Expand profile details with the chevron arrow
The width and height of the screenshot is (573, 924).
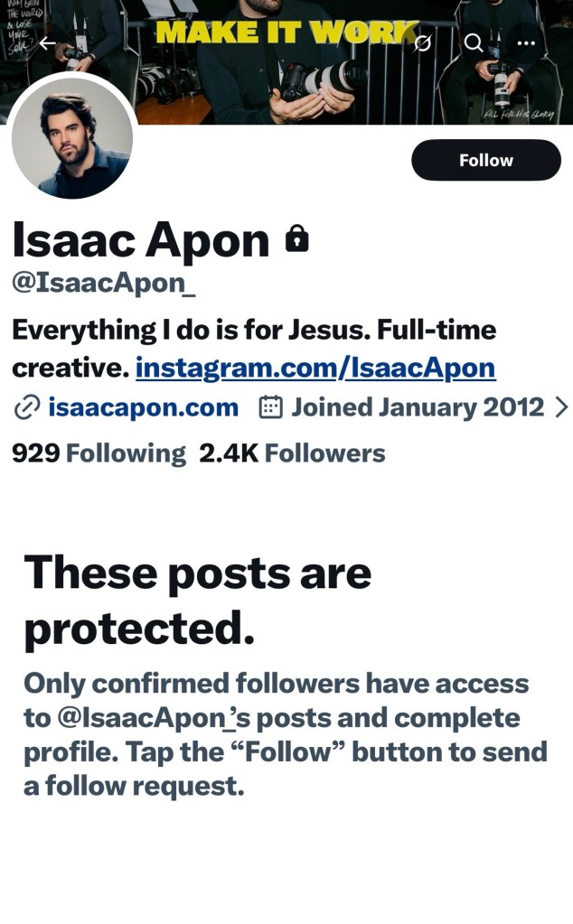[x=560, y=408]
